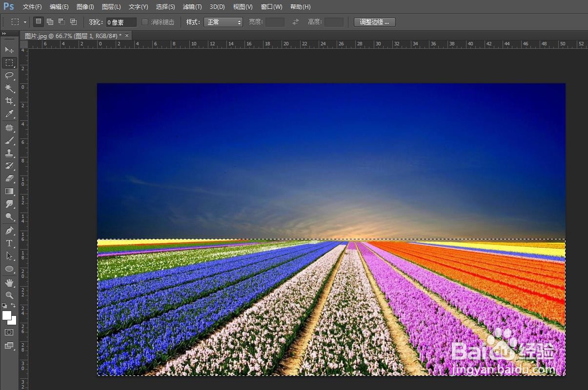Screen dimensions: 588x390
Task: Select the Ellipse shape tool
Action: [x=9, y=269]
